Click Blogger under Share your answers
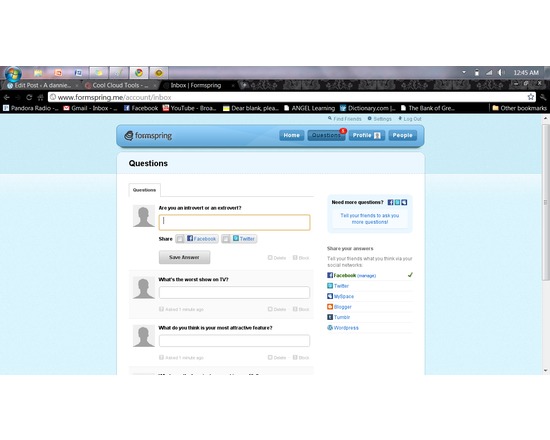 343,307
